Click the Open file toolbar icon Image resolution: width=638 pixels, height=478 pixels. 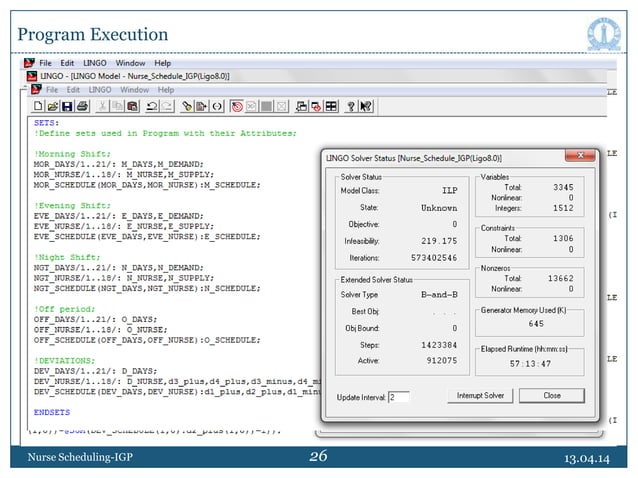pos(52,104)
